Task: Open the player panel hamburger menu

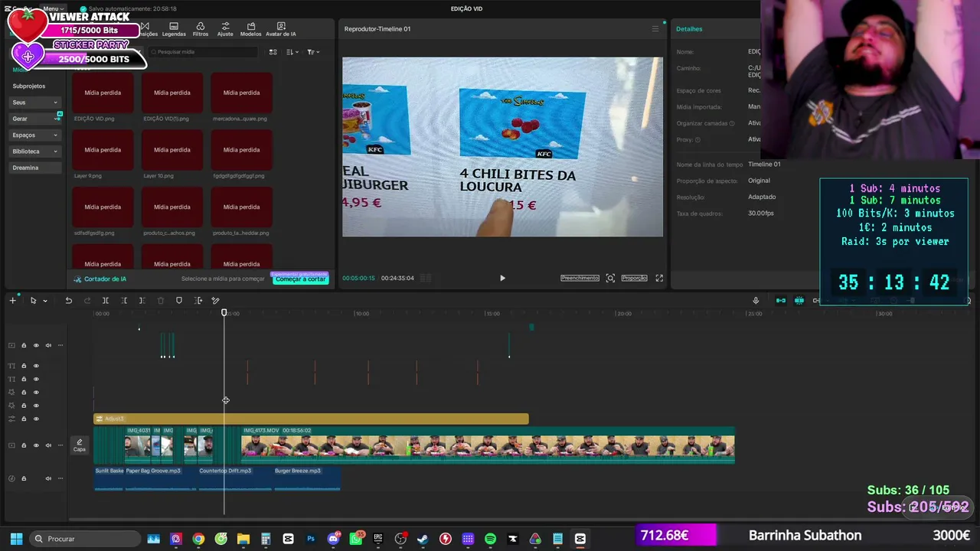Action: click(x=655, y=29)
